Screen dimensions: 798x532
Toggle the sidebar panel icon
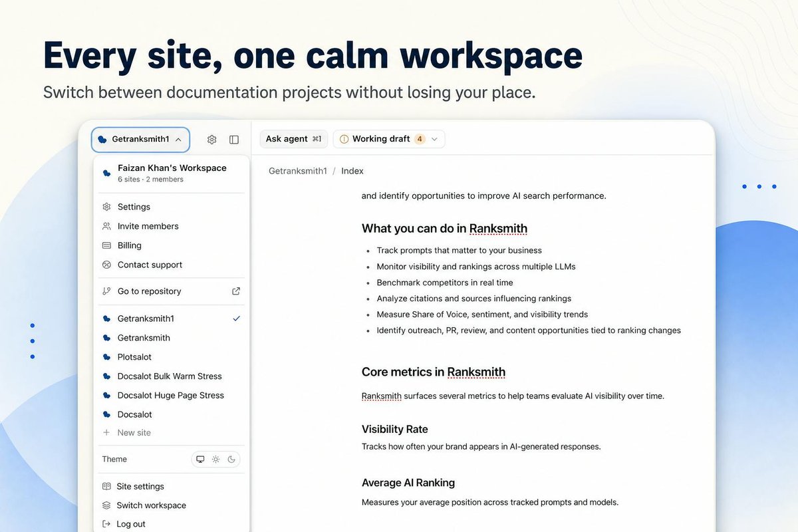click(234, 140)
